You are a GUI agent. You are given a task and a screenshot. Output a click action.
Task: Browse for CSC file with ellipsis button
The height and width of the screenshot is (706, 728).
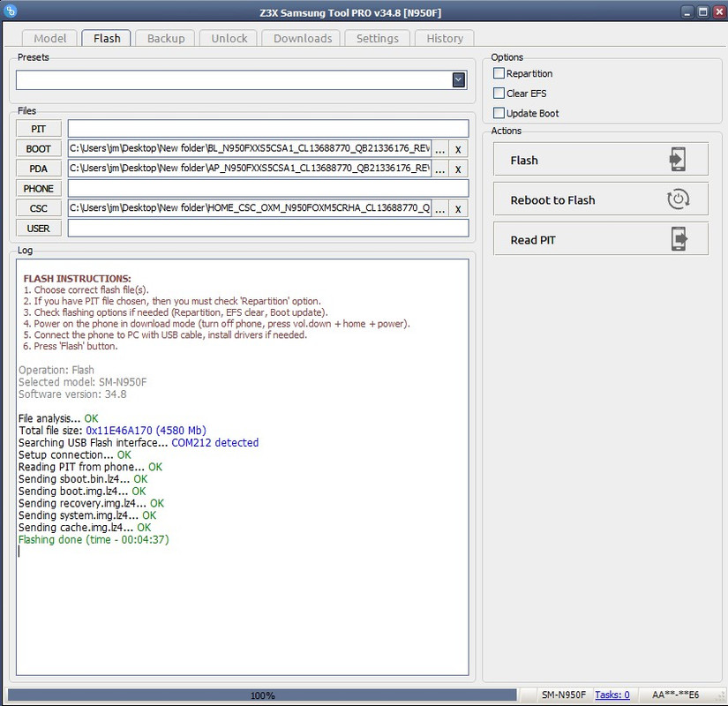point(440,208)
